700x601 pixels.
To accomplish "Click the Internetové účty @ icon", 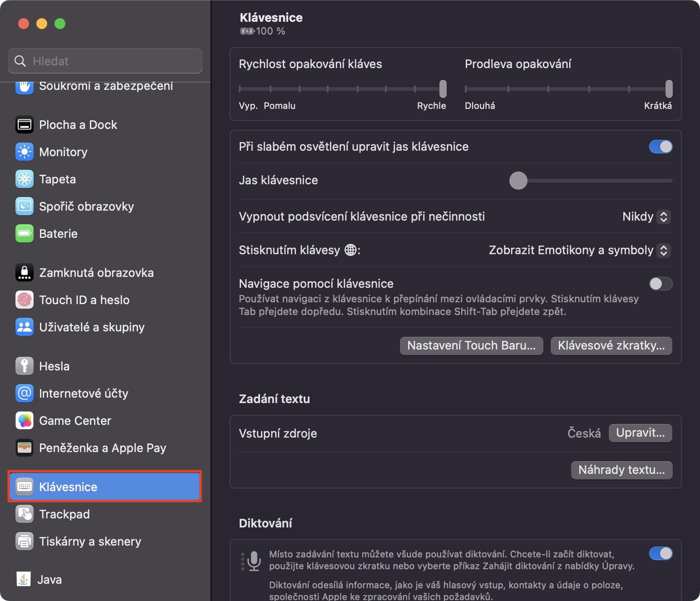I will (x=25, y=394).
